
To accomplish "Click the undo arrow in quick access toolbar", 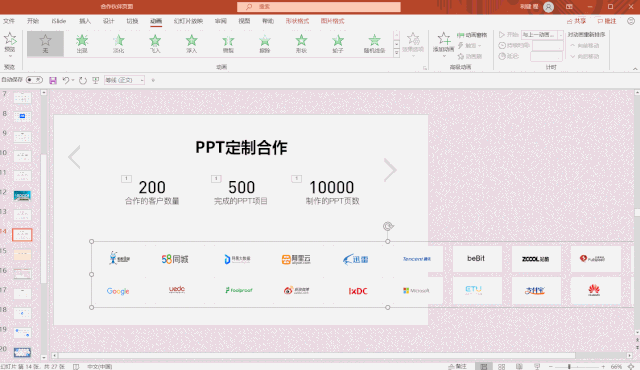I will coord(65,80).
